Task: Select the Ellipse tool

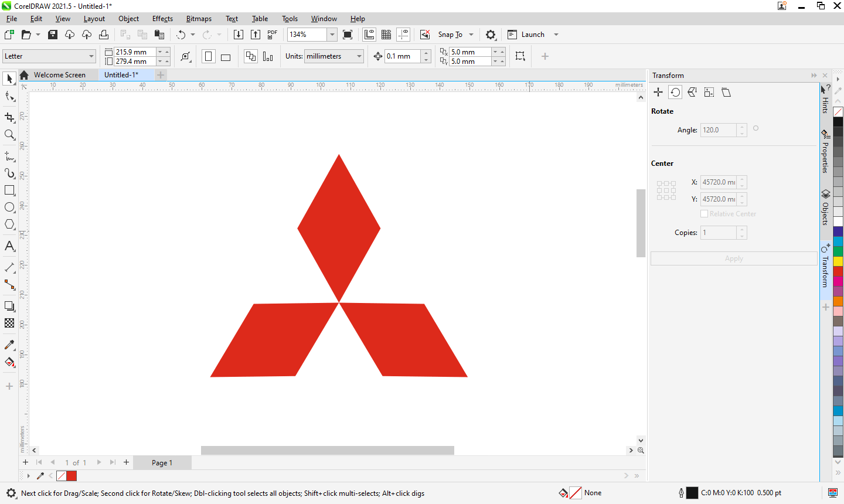Action: tap(9, 207)
